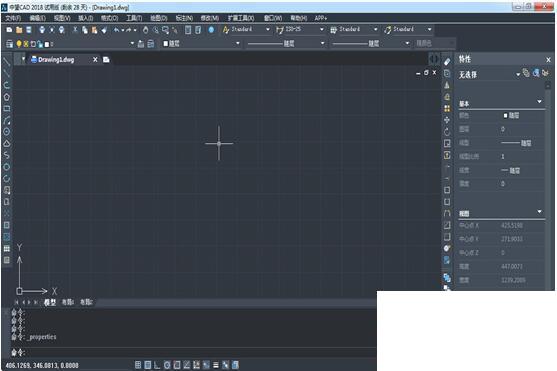557x371 pixels.
Task: Open the Format (O) menu
Action: [x=109, y=18]
